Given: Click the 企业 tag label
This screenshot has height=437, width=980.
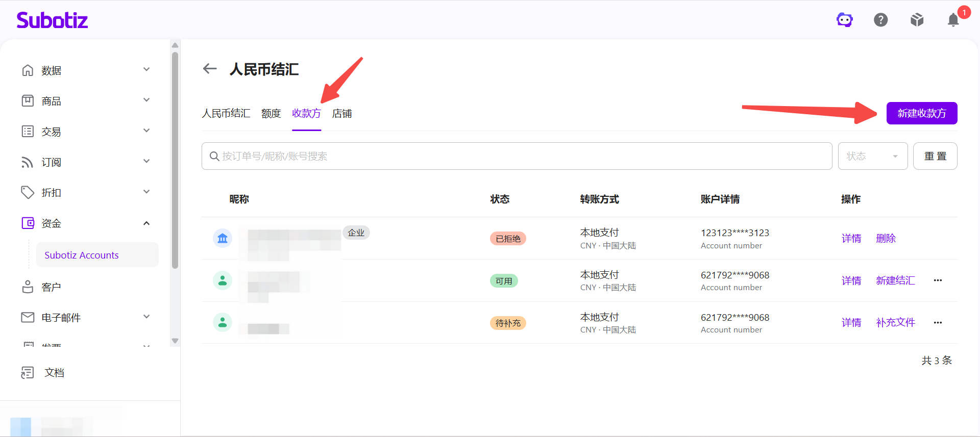Looking at the screenshot, I should coord(356,233).
